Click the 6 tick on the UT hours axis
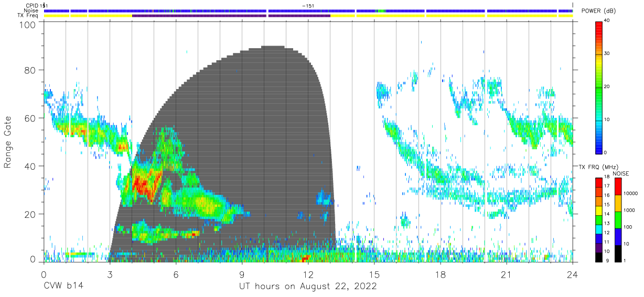 tap(176, 274)
